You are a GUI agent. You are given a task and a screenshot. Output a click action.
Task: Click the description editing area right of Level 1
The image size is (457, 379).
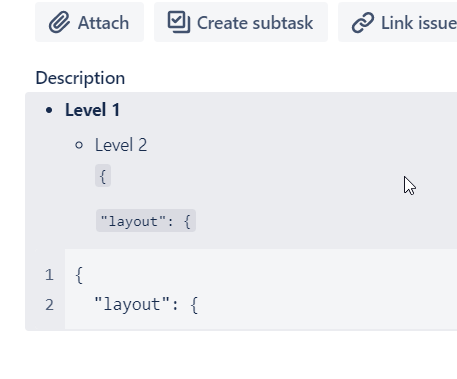click(x=283, y=110)
